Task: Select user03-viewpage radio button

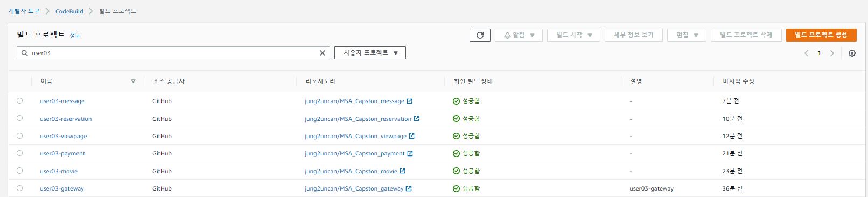Action: [20, 135]
